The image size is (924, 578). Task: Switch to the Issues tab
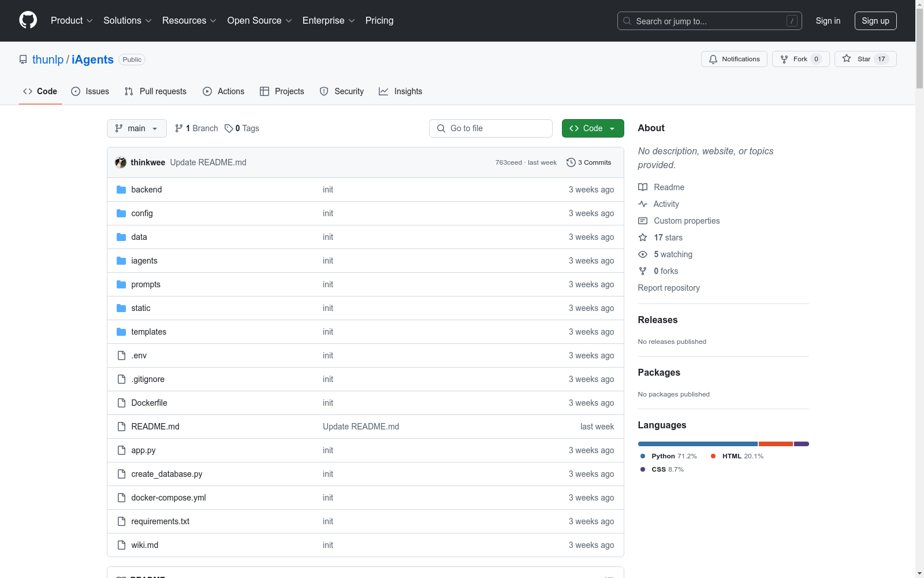tap(90, 91)
